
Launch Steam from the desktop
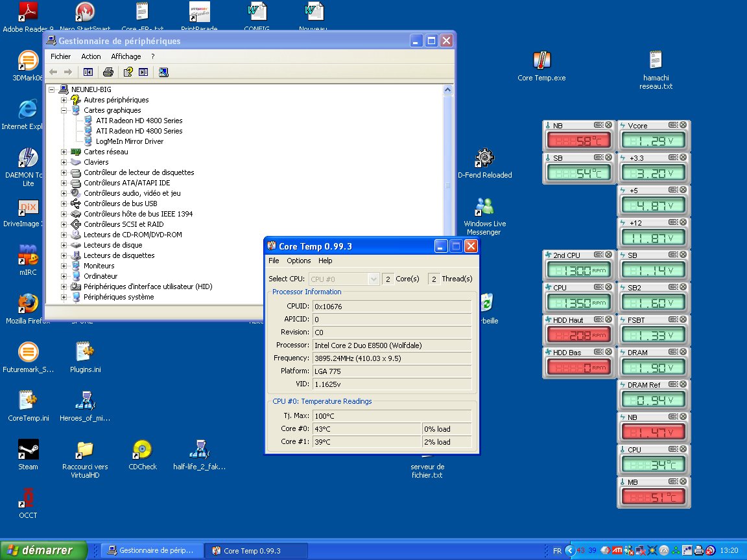pos(28,455)
